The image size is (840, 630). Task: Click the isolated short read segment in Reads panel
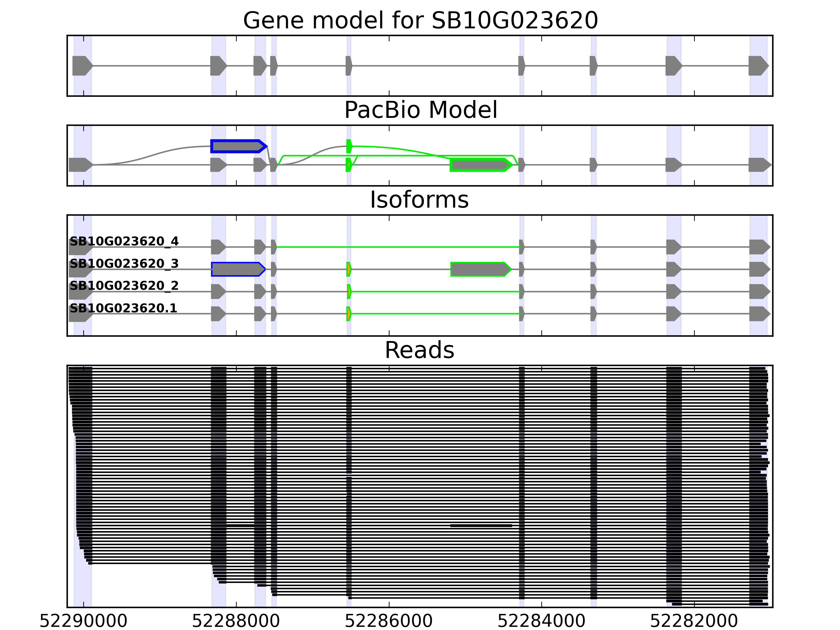[x=481, y=526]
